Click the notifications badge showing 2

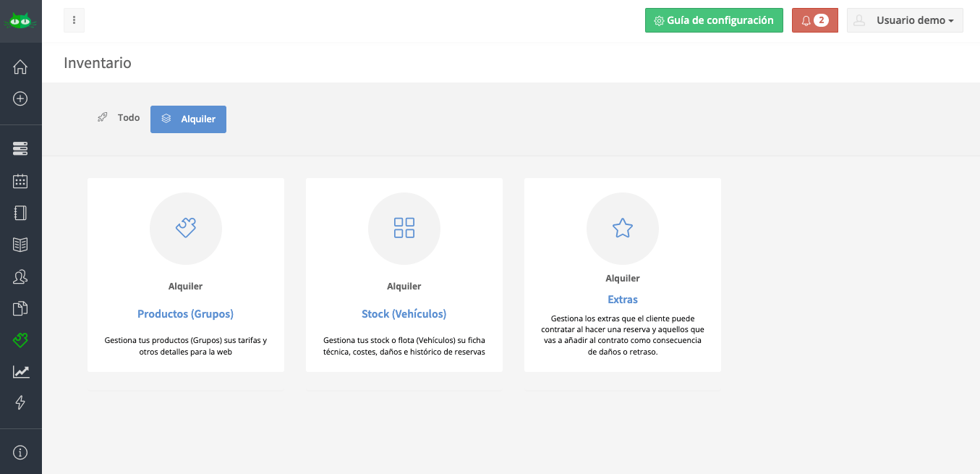(x=821, y=20)
